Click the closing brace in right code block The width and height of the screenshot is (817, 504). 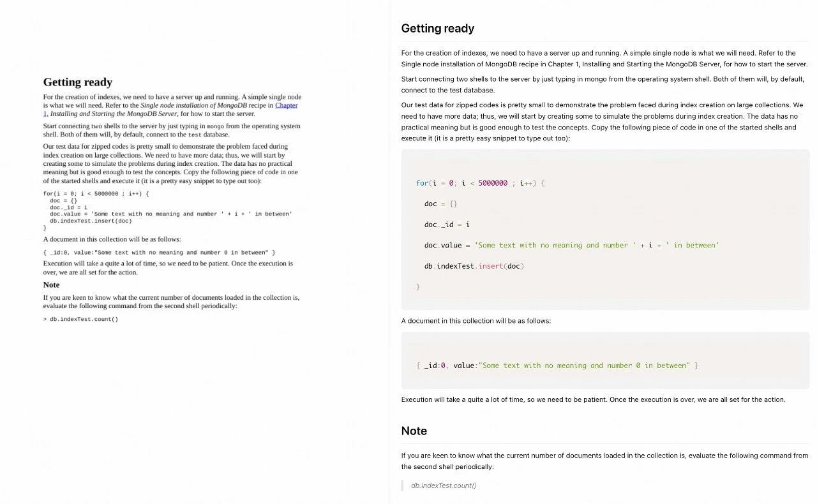(418, 287)
